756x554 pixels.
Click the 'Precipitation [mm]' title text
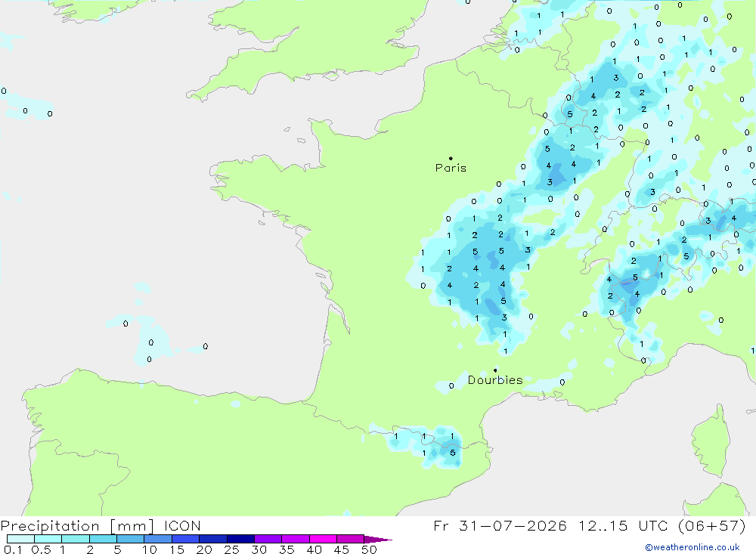pyautogui.click(x=77, y=525)
